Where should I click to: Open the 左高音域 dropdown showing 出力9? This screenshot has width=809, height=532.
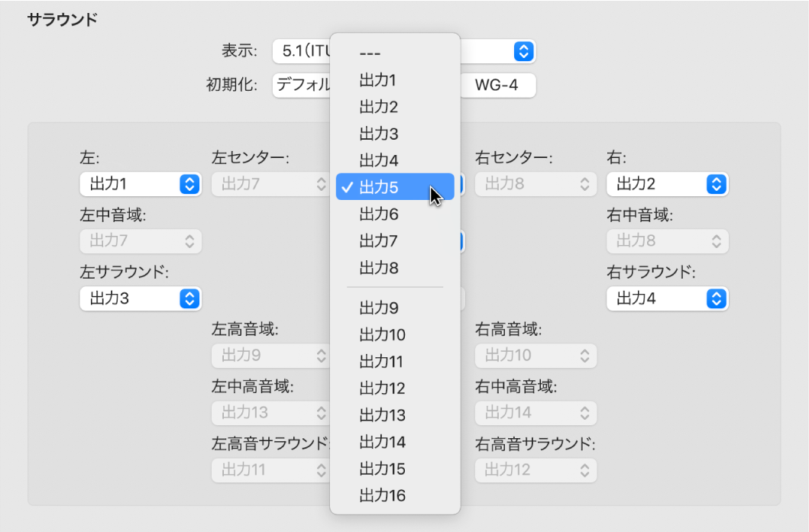pyautogui.click(x=271, y=356)
